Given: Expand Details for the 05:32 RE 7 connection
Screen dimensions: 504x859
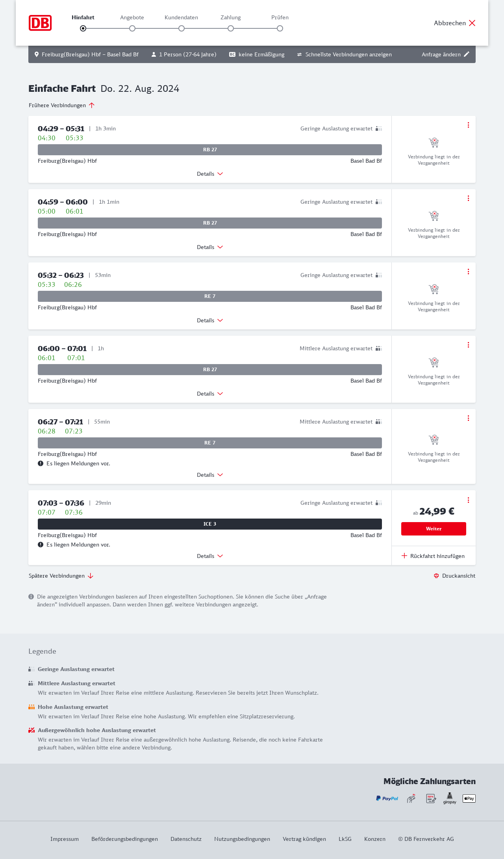Looking at the screenshot, I should (210, 320).
